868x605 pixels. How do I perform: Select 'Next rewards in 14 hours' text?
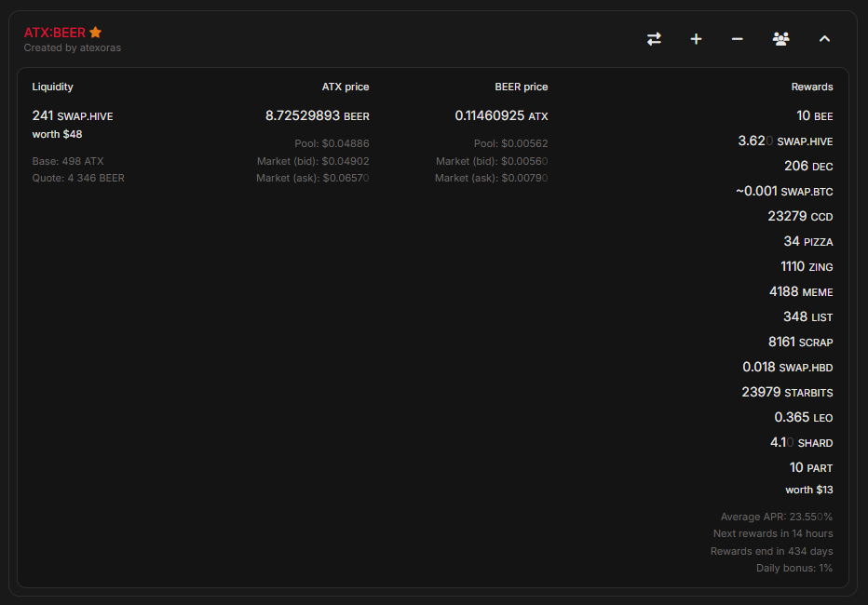[x=773, y=533]
